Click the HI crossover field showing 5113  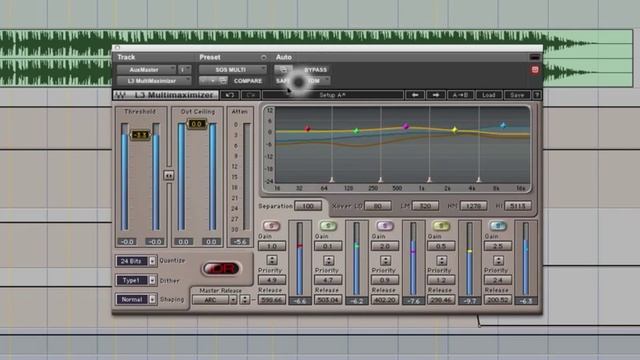click(518, 206)
